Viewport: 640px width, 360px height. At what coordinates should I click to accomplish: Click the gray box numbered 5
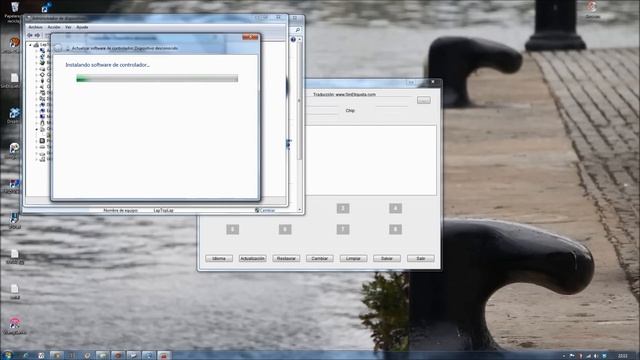click(x=233, y=229)
